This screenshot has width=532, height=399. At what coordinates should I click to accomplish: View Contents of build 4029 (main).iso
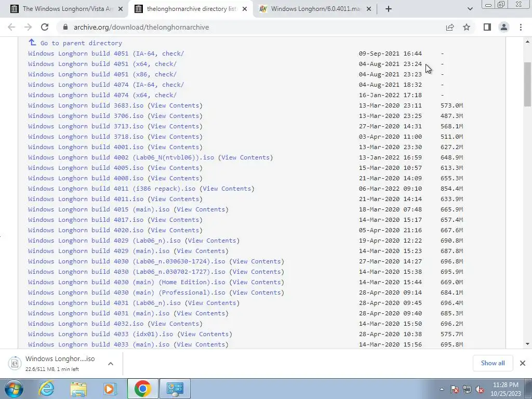tap(201, 251)
